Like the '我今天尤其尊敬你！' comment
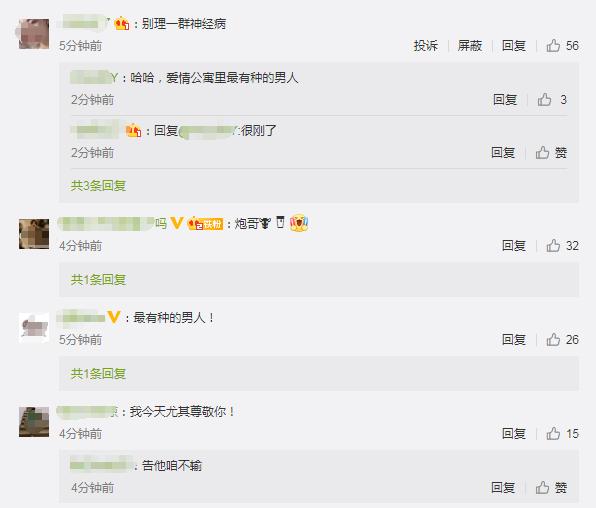The width and height of the screenshot is (596, 508). point(563,433)
